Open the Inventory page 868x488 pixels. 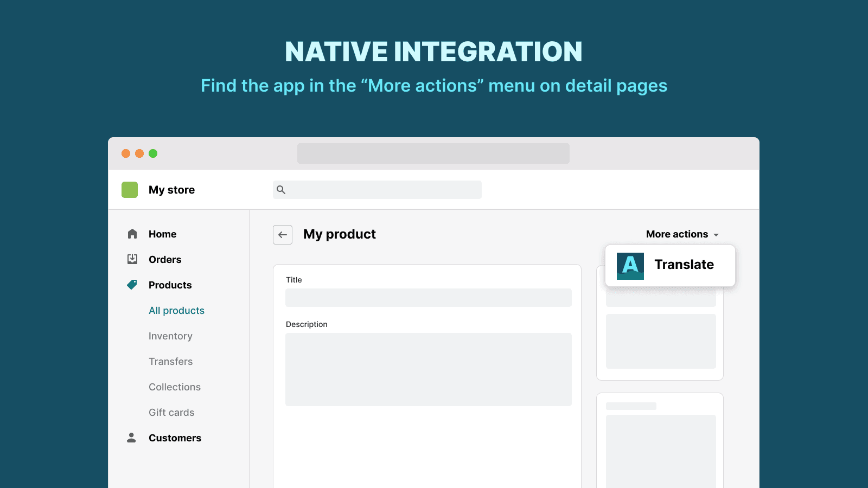(170, 336)
